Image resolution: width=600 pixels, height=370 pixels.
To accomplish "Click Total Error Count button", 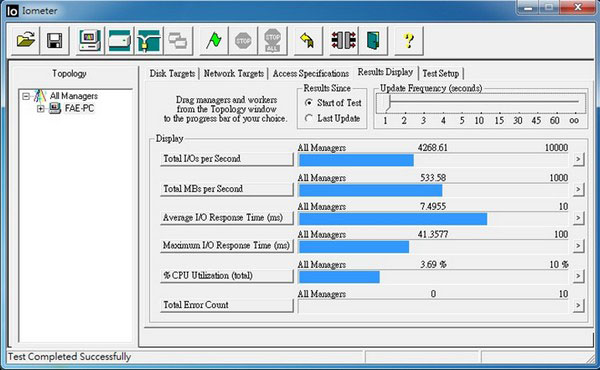I will tap(227, 305).
